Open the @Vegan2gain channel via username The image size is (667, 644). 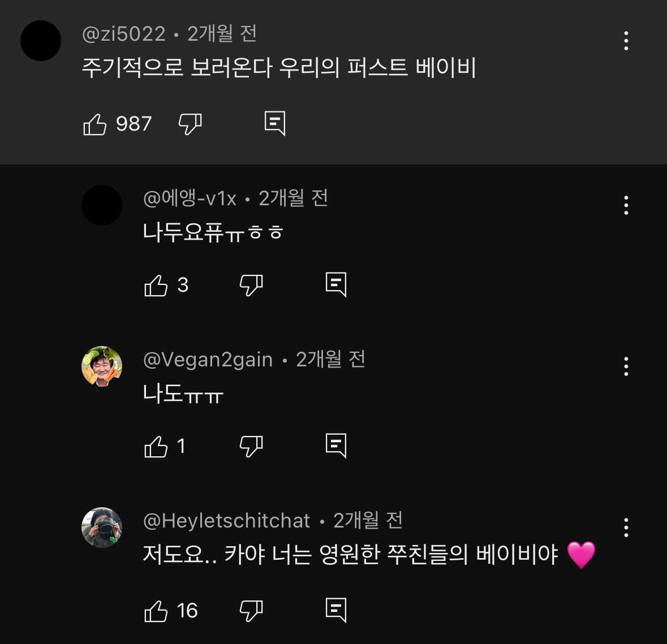[x=208, y=360]
